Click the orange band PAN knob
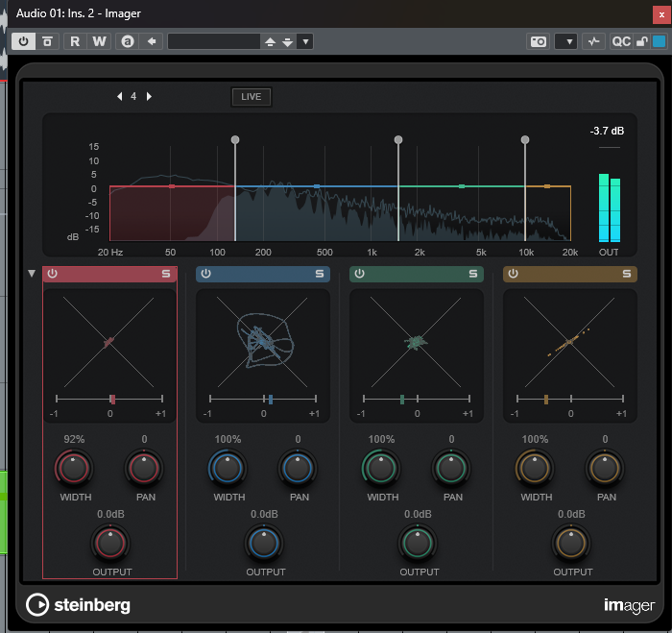The image size is (672, 633). (x=605, y=468)
